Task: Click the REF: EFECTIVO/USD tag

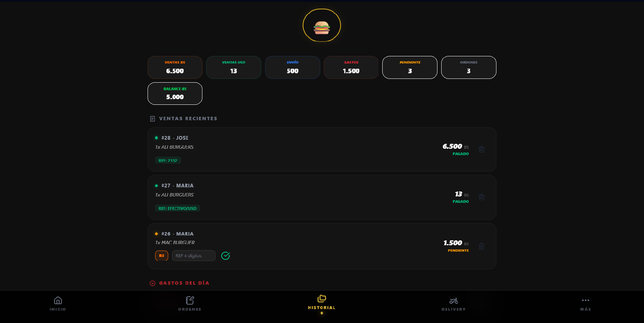Action: (178, 208)
